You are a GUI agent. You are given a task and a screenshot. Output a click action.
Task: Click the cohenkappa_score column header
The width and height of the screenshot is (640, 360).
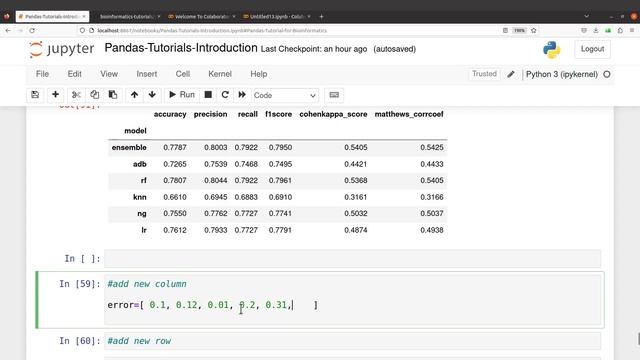tap(333, 114)
